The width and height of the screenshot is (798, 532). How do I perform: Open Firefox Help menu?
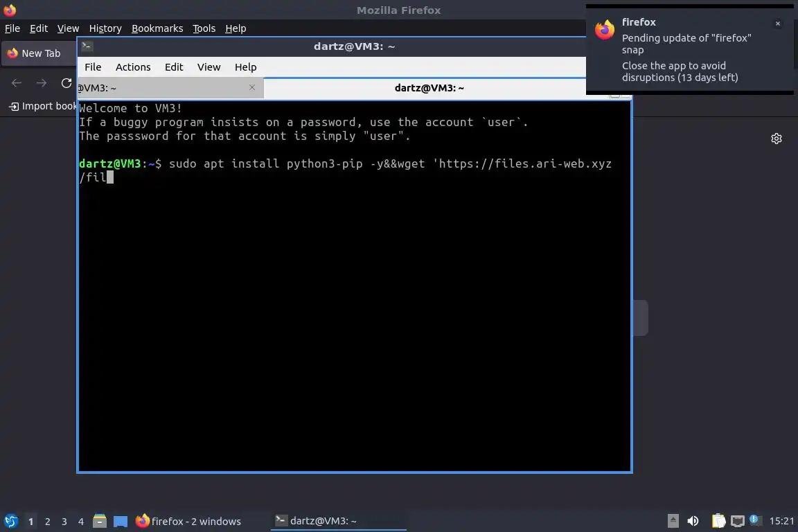[236, 28]
